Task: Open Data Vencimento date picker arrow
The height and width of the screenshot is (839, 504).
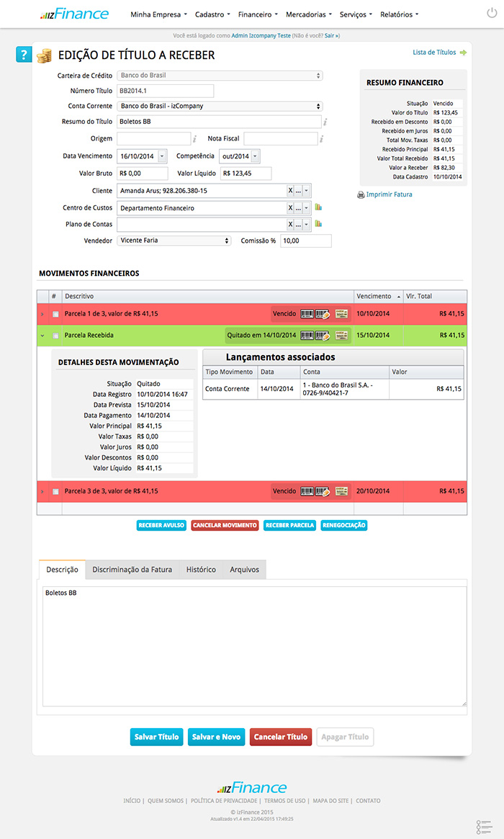Action: pyautogui.click(x=161, y=156)
